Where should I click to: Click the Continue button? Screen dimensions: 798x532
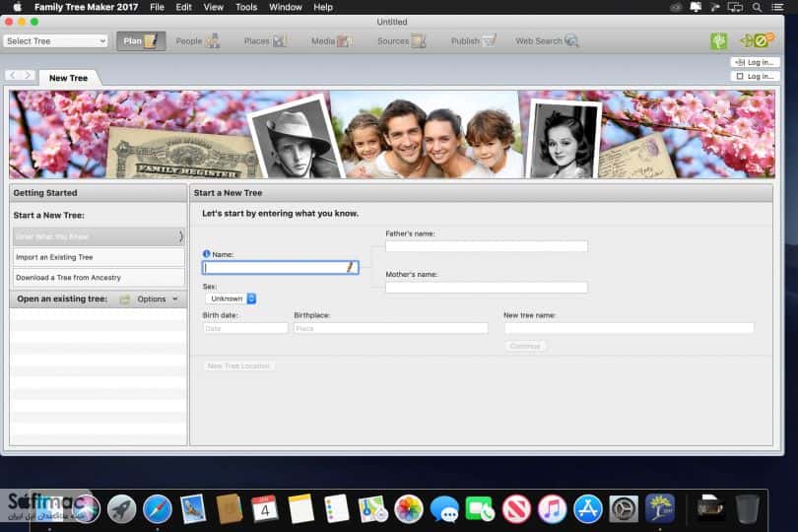pos(525,346)
